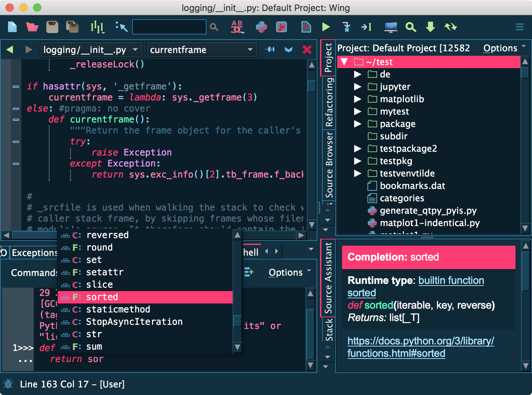532x395 pixels.
Task: Switch to the Project side tab
Action: (x=328, y=58)
